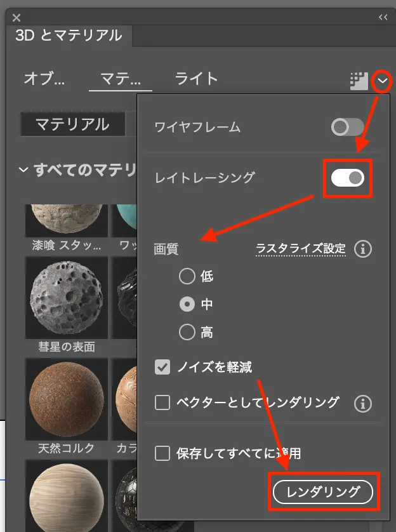Screen dimensions: 396x532
Task: Switch to the ライト tab
Action: 196,79
